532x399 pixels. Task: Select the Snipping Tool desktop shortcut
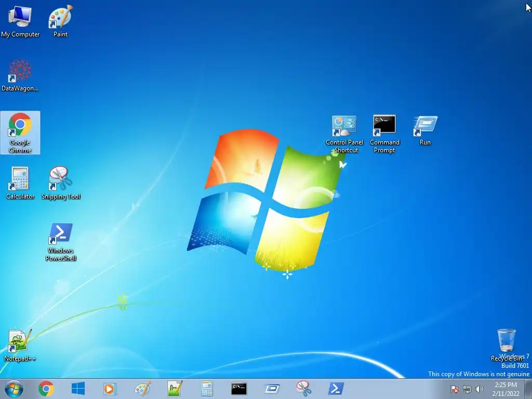pyautogui.click(x=61, y=183)
